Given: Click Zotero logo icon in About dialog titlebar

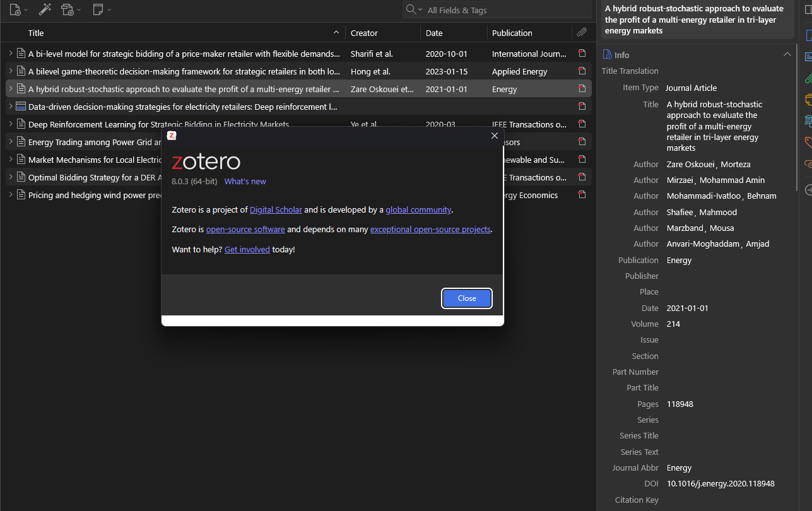Looking at the screenshot, I should tap(172, 136).
